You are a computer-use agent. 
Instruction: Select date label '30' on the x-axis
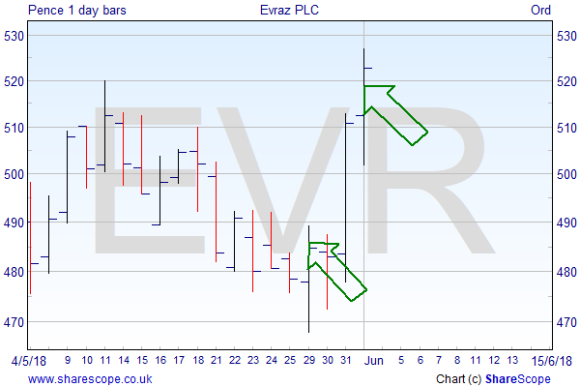pyautogui.click(x=327, y=360)
